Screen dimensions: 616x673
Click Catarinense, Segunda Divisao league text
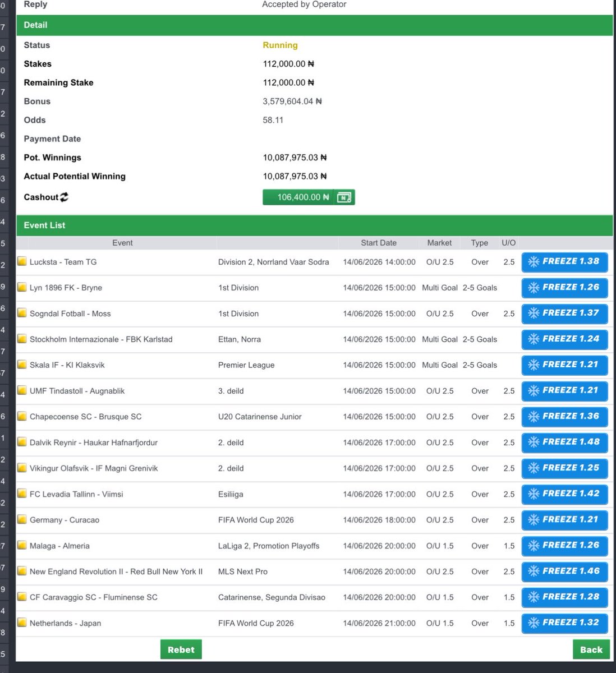pos(272,597)
